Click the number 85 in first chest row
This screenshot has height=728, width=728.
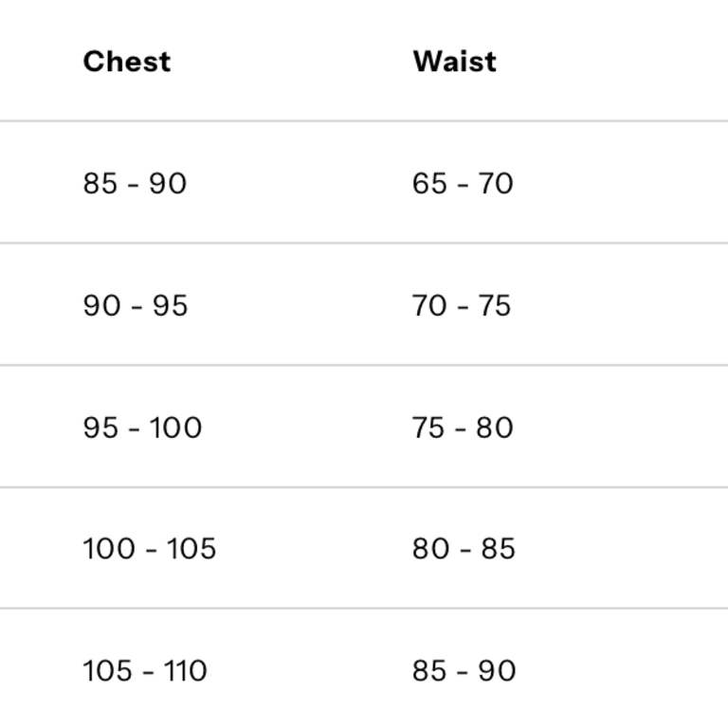coord(100,183)
